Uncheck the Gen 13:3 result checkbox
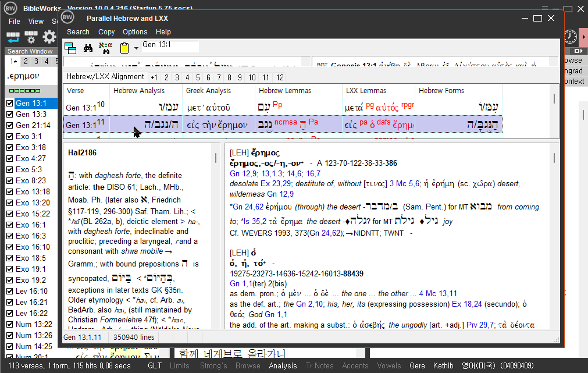 pos(10,114)
